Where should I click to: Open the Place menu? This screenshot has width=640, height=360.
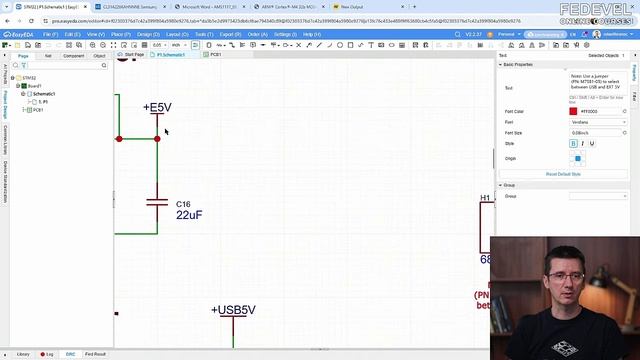pos(121,34)
